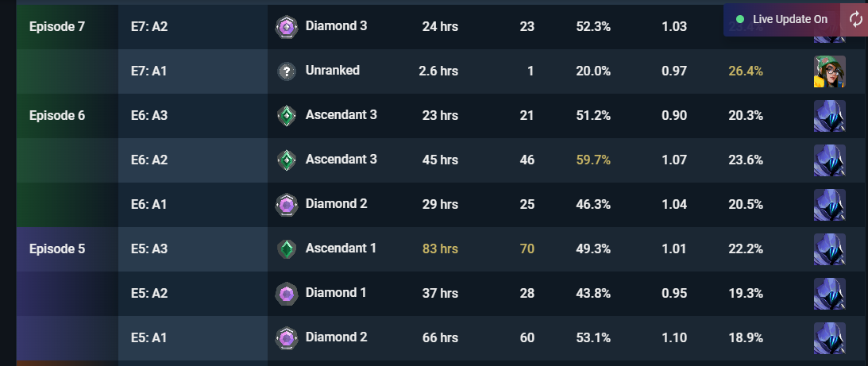Image resolution: width=868 pixels, height=366 pixels.
Task: Select the Episode 5 section label
Action: tap(57, 249)
